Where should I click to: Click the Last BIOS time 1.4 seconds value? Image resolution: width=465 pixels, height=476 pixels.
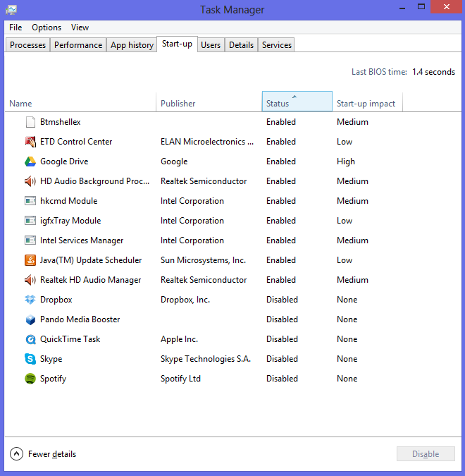click(x=433, y=72)
